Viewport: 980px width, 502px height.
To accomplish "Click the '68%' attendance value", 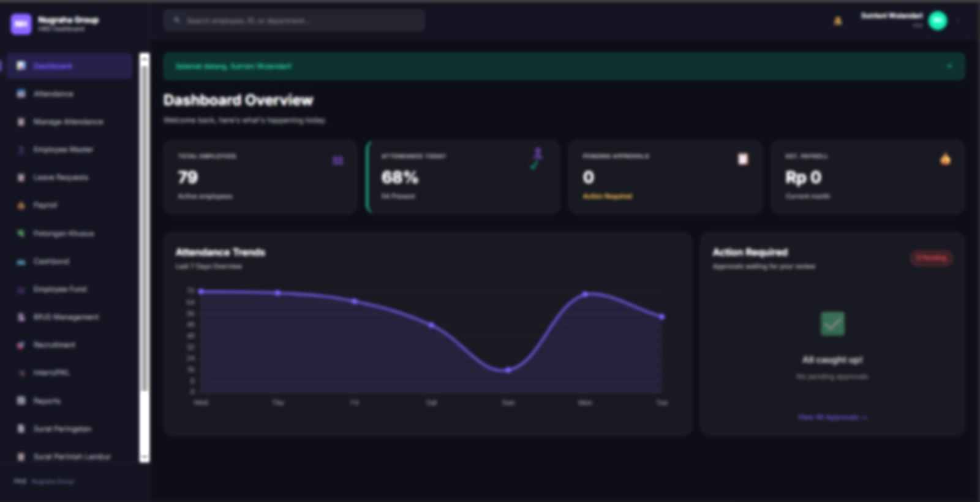I will click(400, 178).
